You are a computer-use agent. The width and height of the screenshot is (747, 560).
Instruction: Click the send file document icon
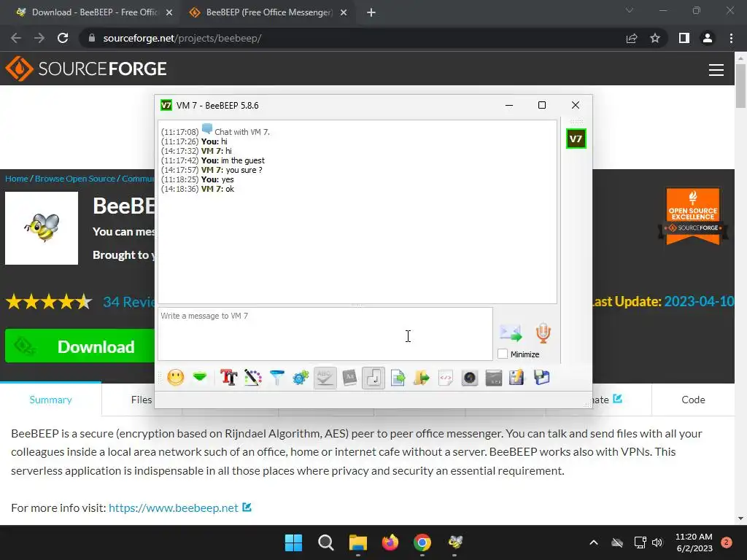tap(398, 378)
